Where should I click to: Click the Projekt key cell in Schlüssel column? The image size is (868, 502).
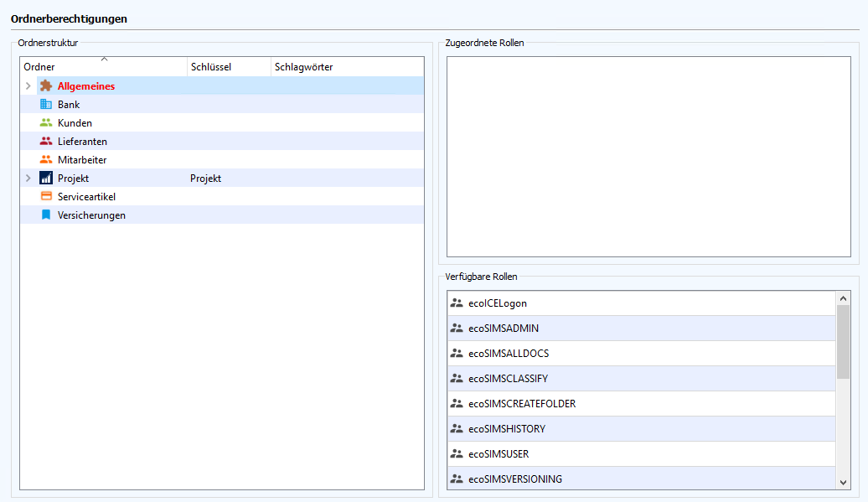click(205, 179)
